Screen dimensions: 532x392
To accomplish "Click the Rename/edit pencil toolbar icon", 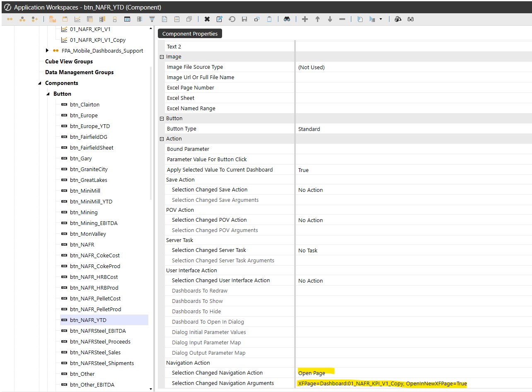I will click(220, 19).
